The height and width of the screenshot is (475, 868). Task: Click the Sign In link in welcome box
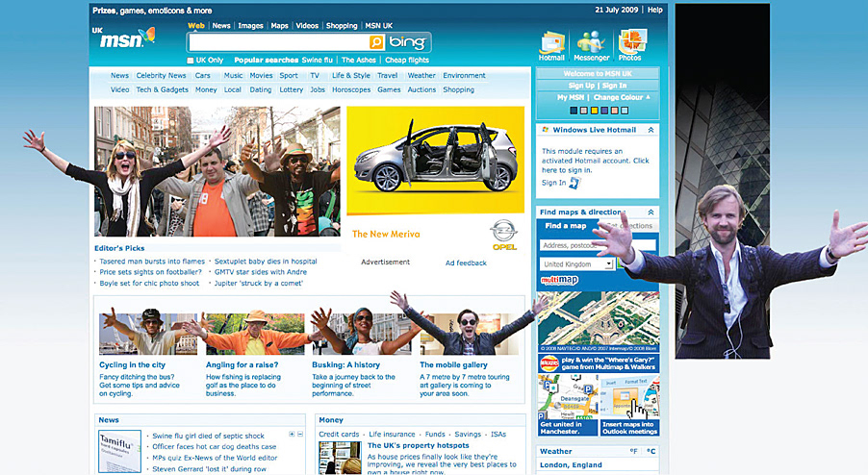(615, 86)
